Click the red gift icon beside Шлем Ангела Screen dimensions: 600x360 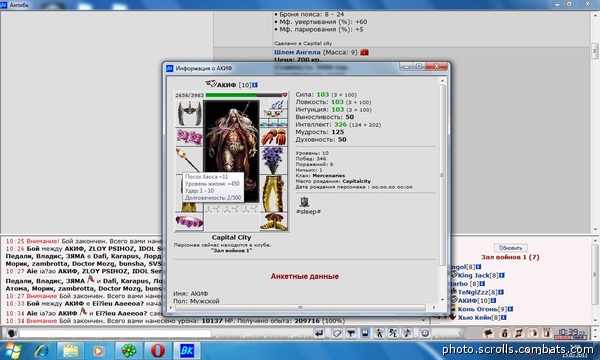tap(364, 52)
